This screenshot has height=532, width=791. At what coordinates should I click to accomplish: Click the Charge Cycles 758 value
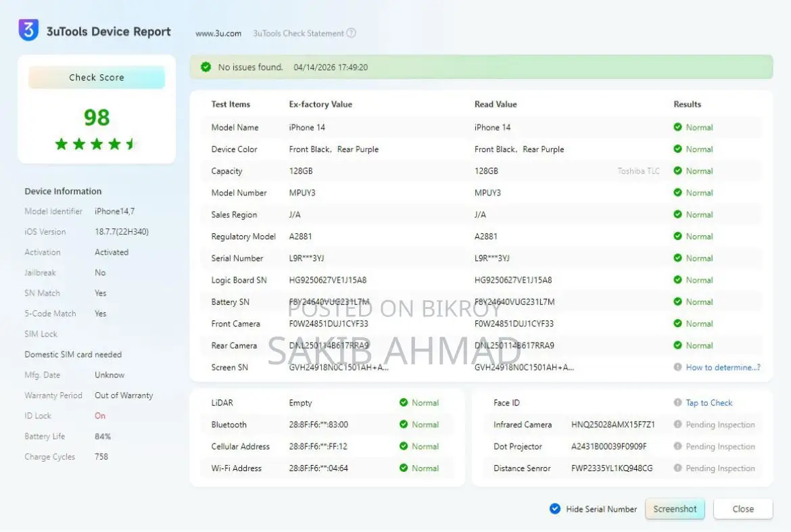pos(101,456)
